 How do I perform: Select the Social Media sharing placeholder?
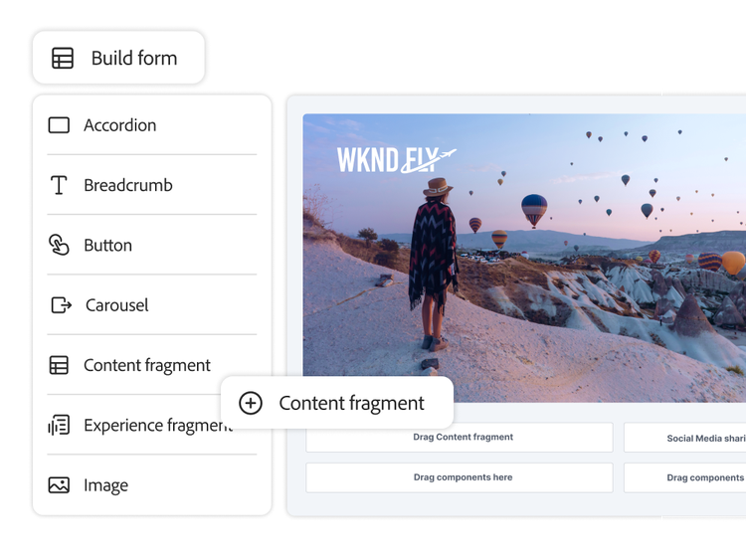pos(686,438)
